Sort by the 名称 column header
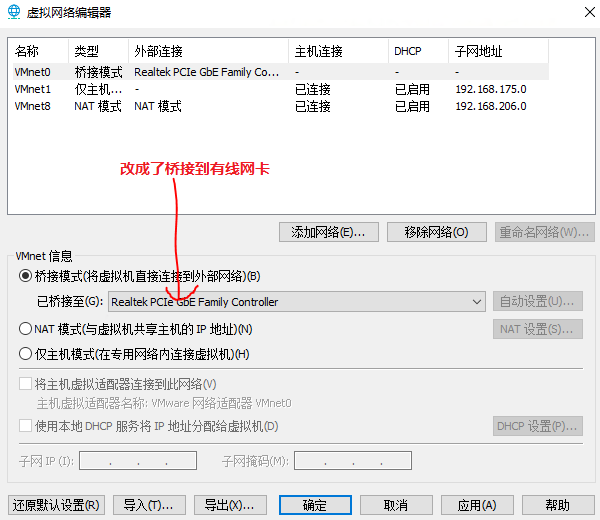Screen dimensions: 600x520 click(x=39, y=51)
